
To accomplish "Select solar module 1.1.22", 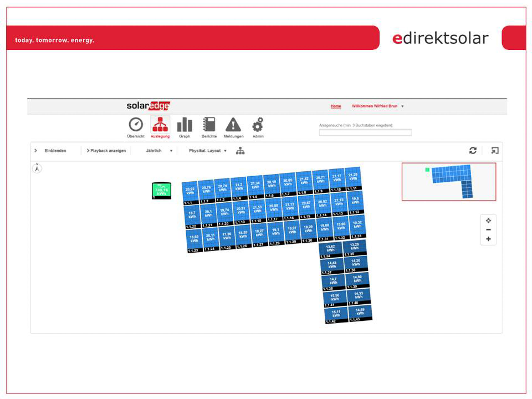I will click(x=192, y=217).
